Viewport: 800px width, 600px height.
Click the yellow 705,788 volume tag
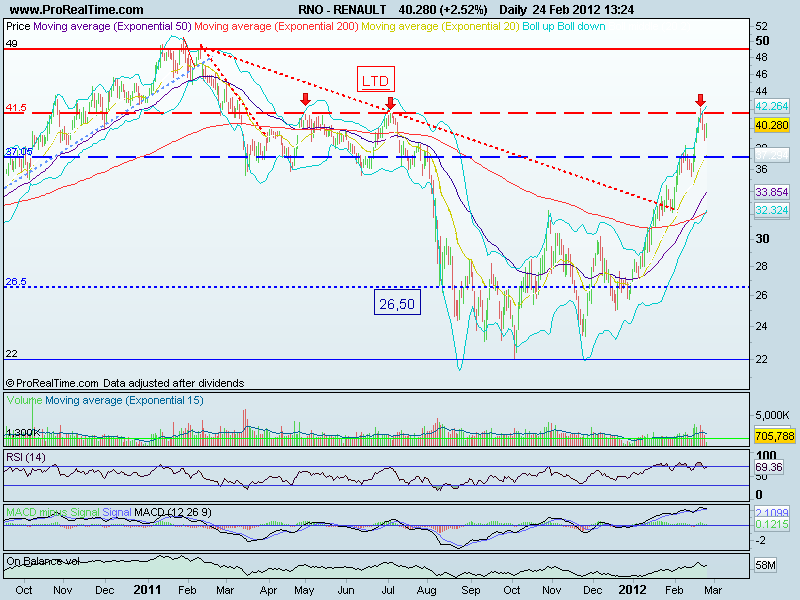[774, 436]
